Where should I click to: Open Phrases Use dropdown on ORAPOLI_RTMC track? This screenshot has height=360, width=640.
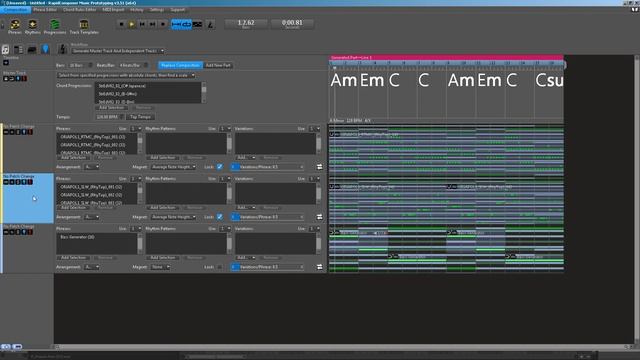[136, 129]
